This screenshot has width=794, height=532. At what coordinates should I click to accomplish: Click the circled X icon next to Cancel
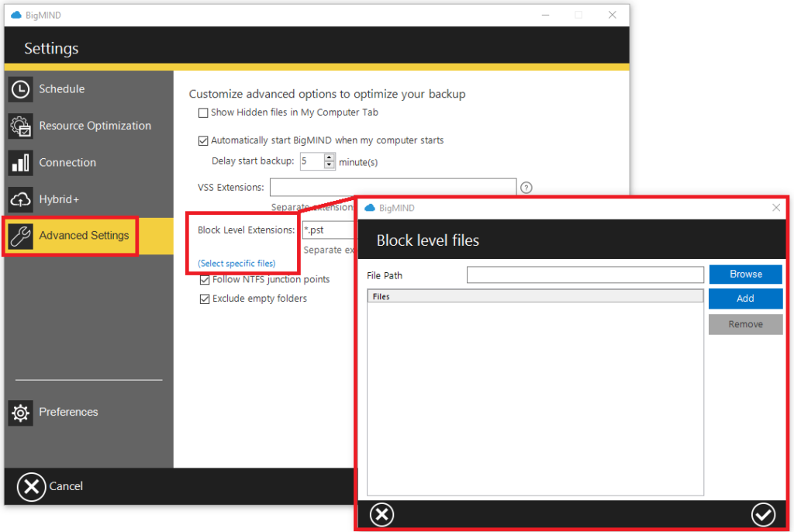pyautogui.click(x=31, y=486)
